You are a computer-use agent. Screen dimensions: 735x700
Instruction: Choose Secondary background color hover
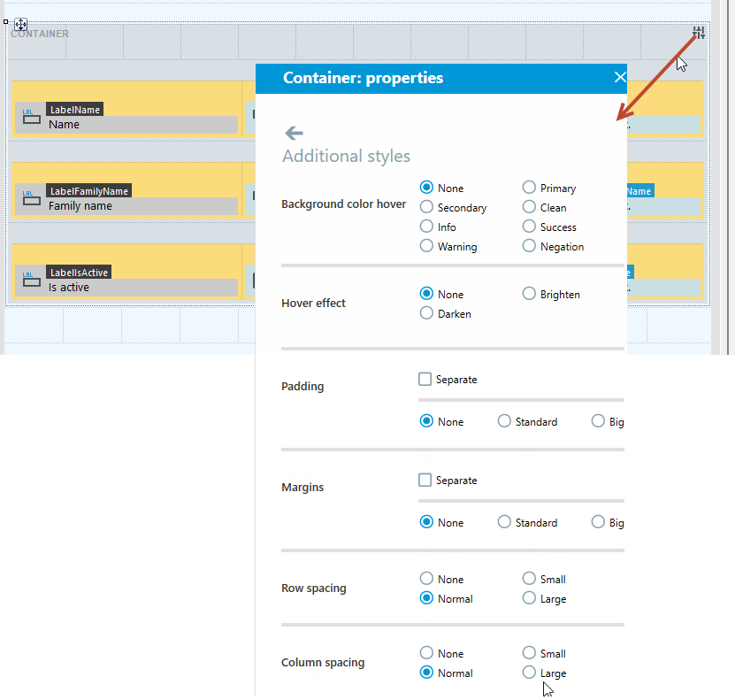click(x=426, y=207)
